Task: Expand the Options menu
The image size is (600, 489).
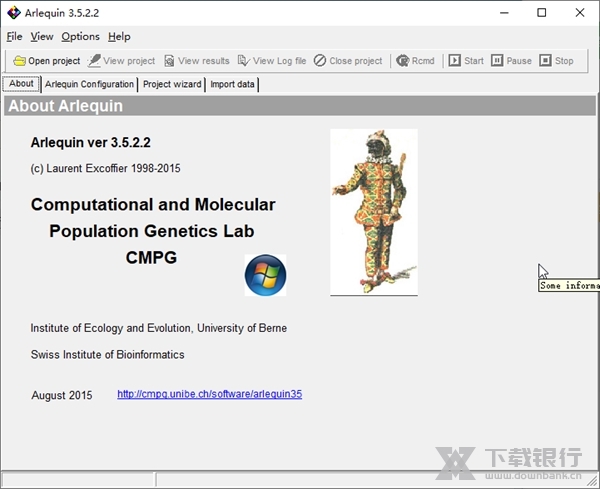Action: point(80,37)
